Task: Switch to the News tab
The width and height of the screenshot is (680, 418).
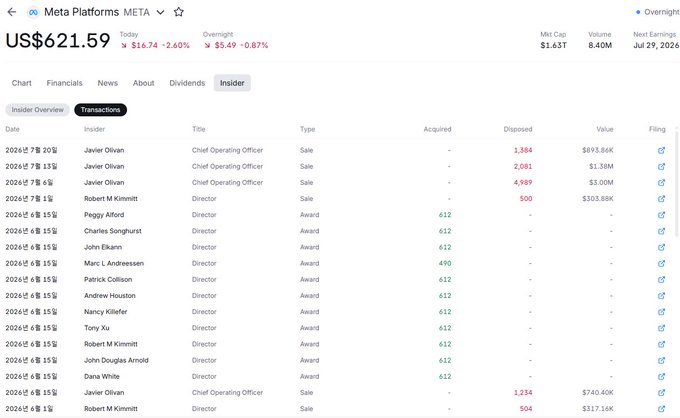Action: click(x=108, y=83)
